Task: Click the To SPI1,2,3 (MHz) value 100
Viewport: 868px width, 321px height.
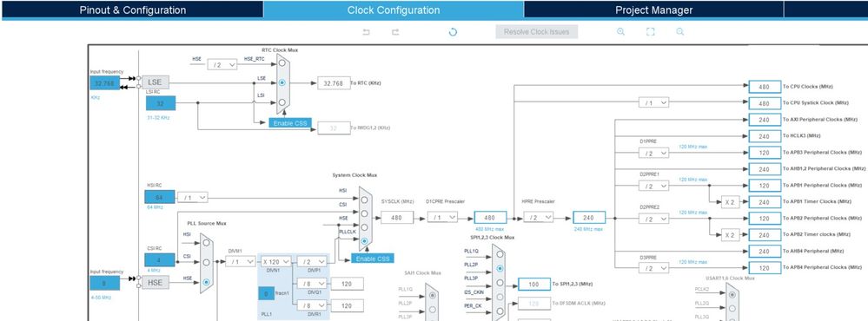Action: [x=533, y=284]
